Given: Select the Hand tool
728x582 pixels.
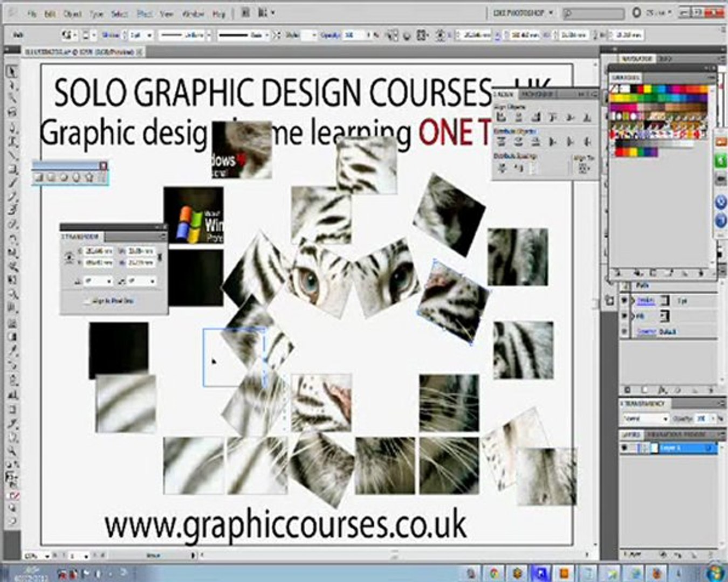Looking at the screenshot, I should tap(12, 436).
